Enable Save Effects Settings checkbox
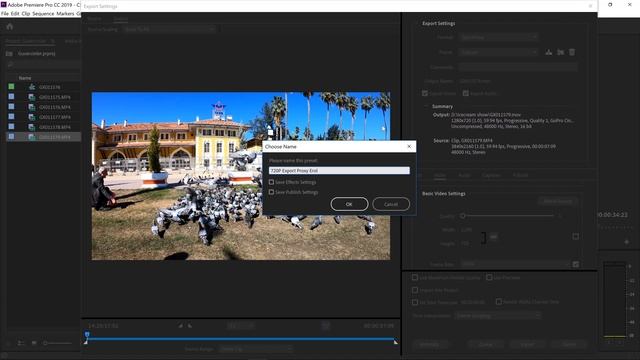640x360 pixels. pos(271,182)
